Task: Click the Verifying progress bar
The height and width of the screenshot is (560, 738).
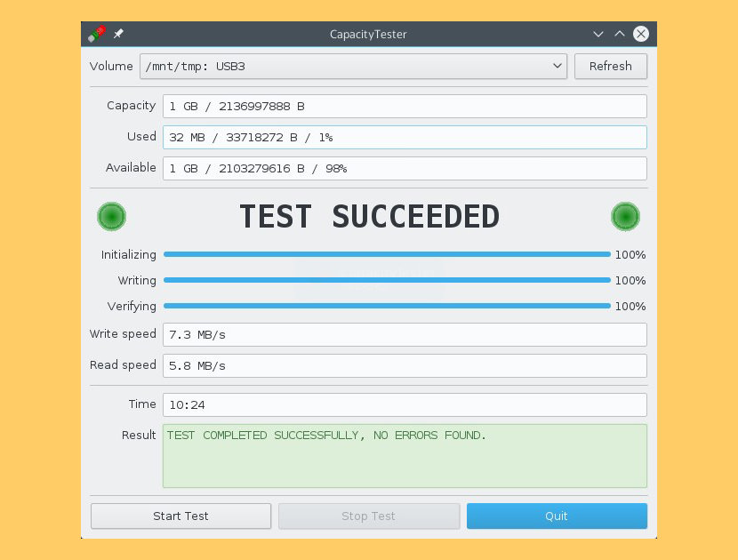Action: 387,307
